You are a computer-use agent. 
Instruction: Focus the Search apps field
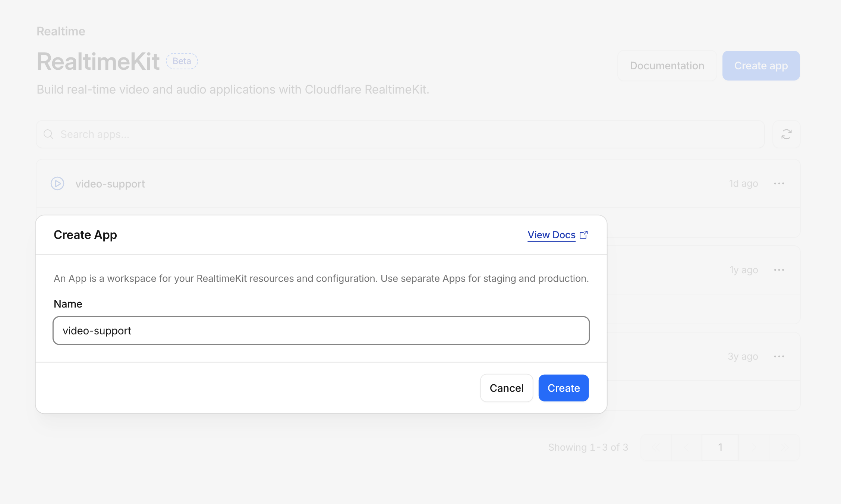(x=400, y=134)
